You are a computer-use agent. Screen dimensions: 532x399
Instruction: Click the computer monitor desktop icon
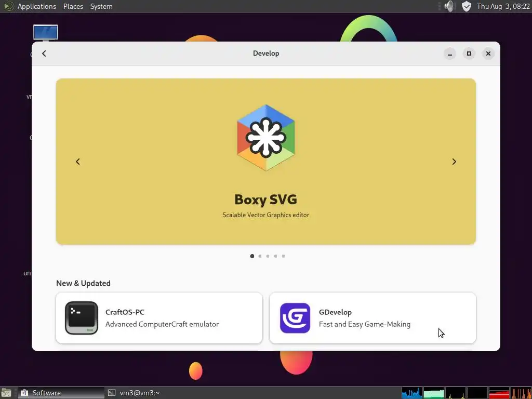46,33
